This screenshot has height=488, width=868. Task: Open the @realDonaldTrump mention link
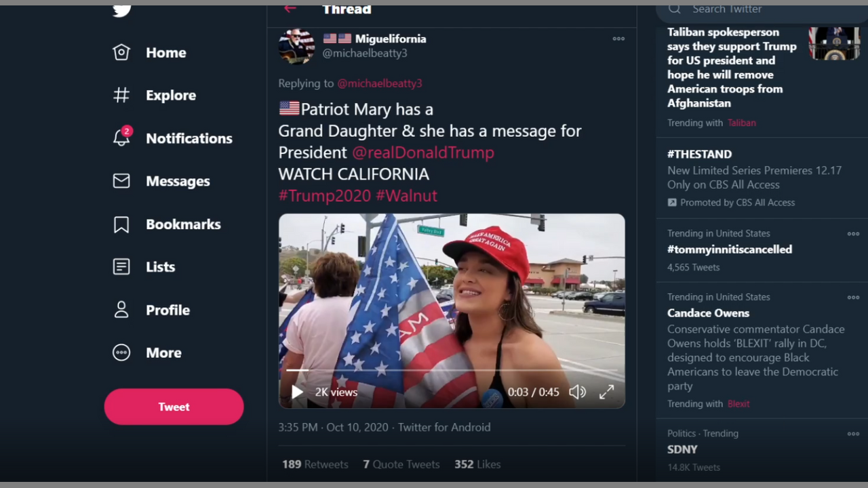coord(422,152)
